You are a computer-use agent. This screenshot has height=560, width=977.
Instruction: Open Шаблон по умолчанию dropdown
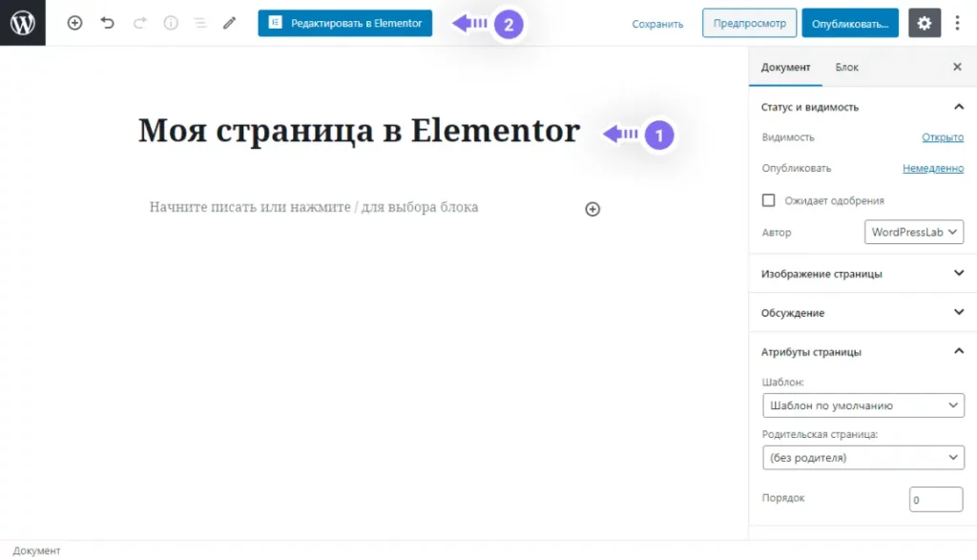point(863,405)
